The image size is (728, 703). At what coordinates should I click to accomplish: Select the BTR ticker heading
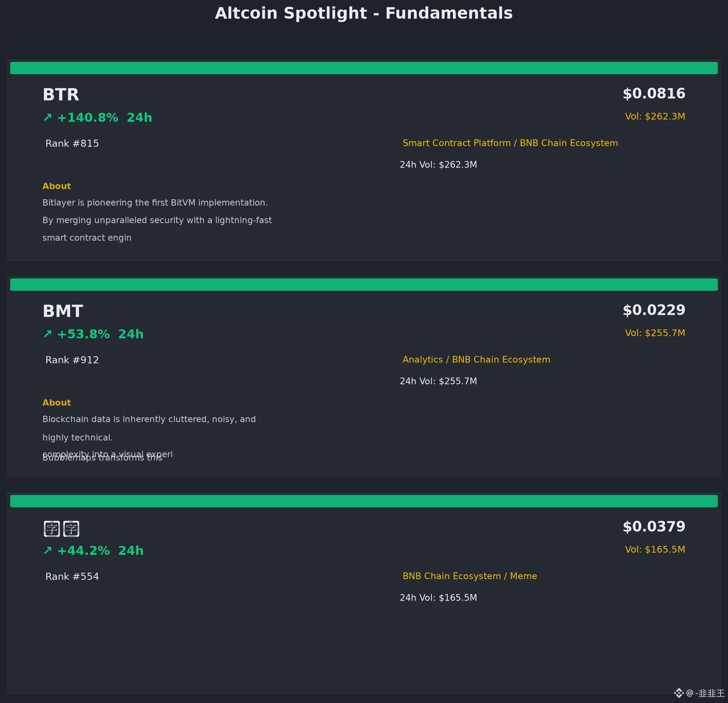[61, 95]
